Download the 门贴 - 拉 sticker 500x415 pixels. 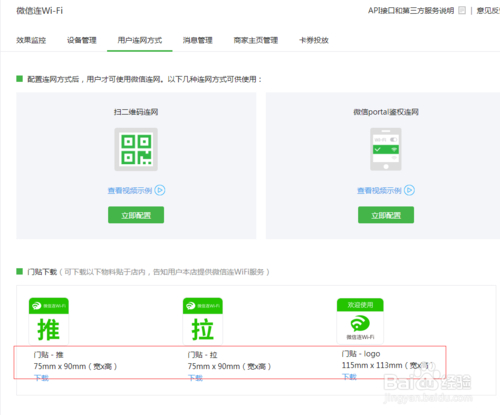coord(195,378)
